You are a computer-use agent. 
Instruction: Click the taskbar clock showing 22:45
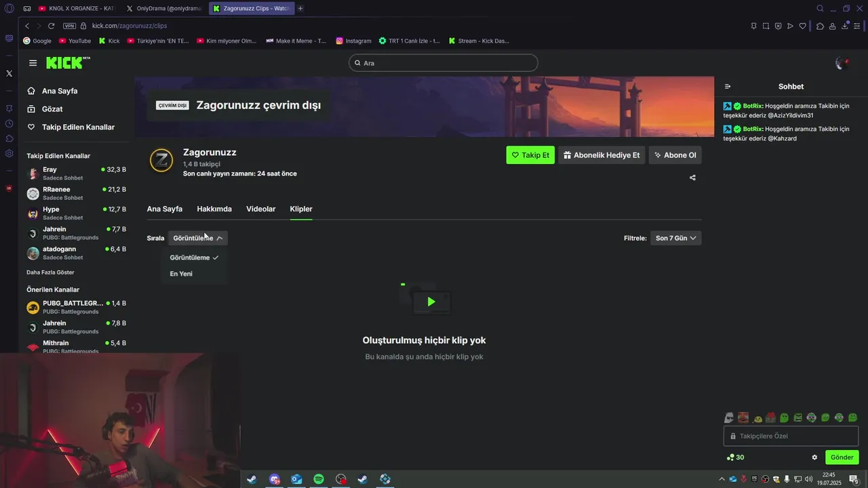coord(829,479)
